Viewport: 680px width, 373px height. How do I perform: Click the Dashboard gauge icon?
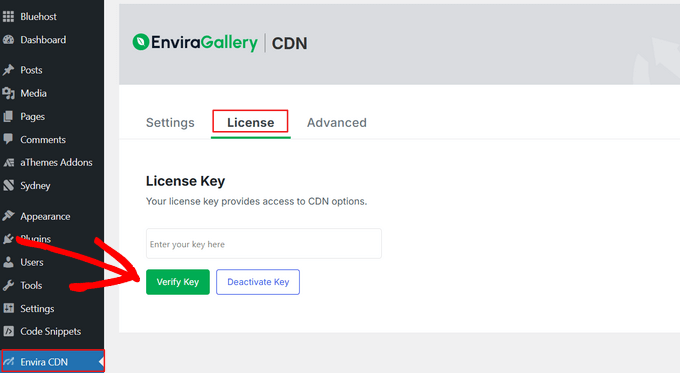pos(8,40)
